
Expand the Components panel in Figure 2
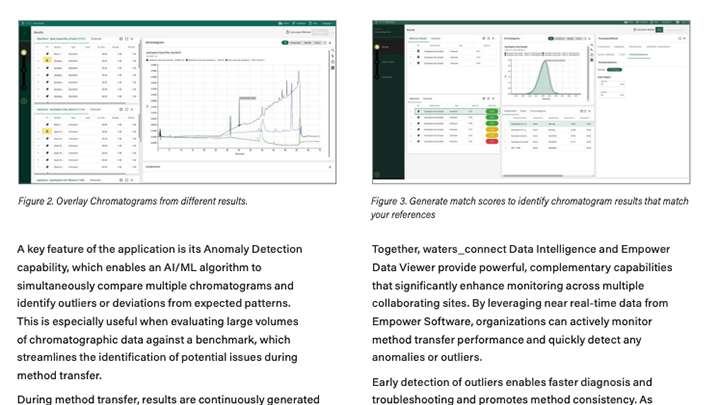(x=329, y=168)
